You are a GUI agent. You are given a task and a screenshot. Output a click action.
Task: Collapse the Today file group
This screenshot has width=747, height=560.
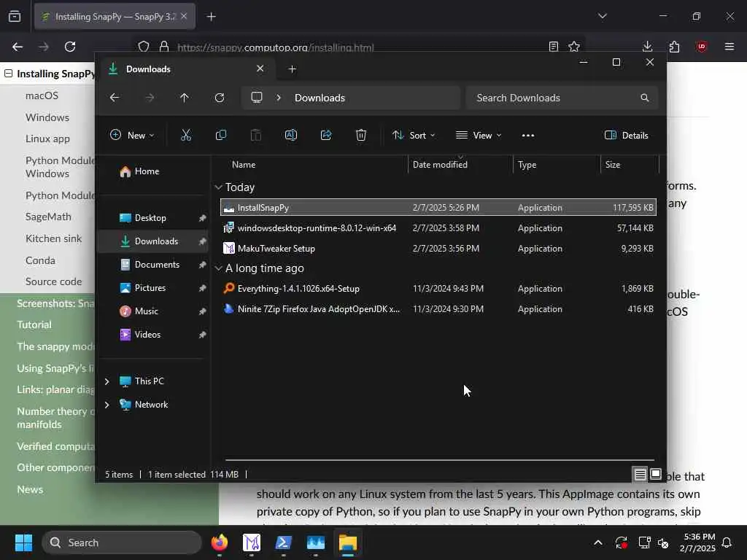pyautogui.click(x=219, y=187)
